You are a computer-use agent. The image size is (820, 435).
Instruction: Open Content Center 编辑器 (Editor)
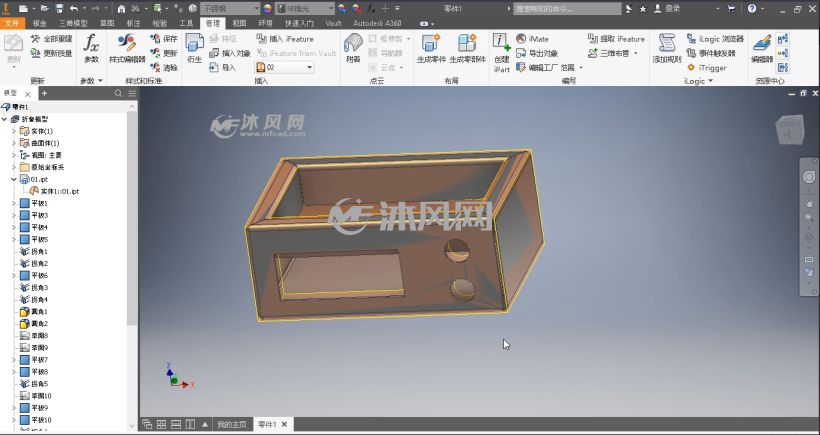(762, 48)
